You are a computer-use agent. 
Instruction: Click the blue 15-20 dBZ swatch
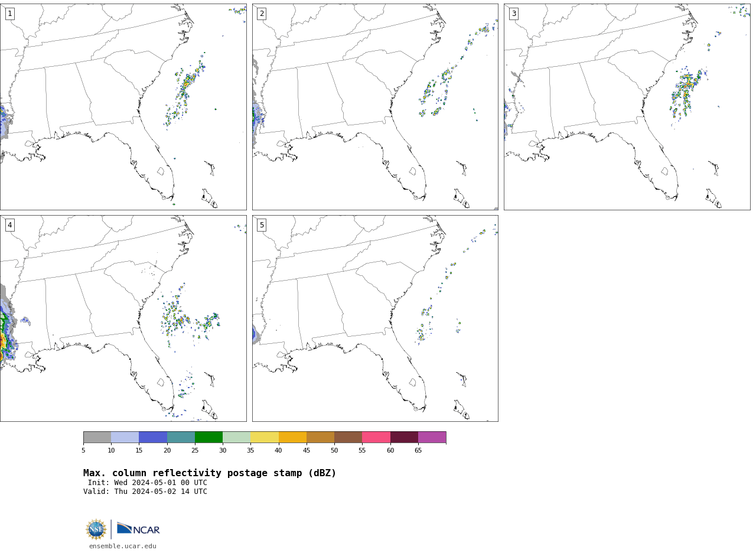pyautogui.click(x=153, y=437)
